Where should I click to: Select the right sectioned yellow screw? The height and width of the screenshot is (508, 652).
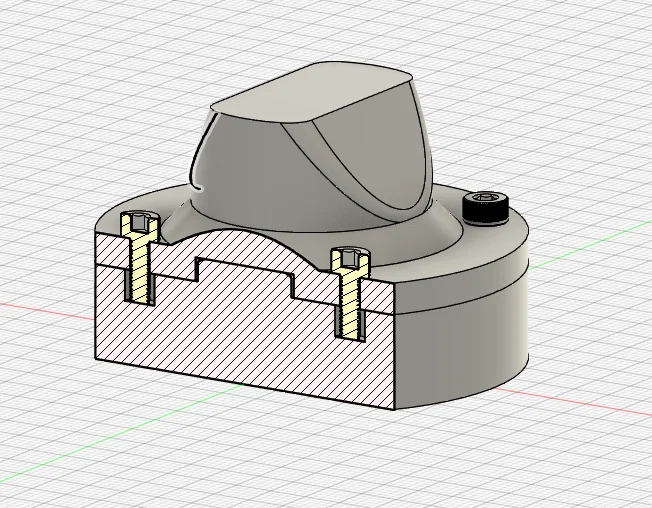(x=351, y=293)
